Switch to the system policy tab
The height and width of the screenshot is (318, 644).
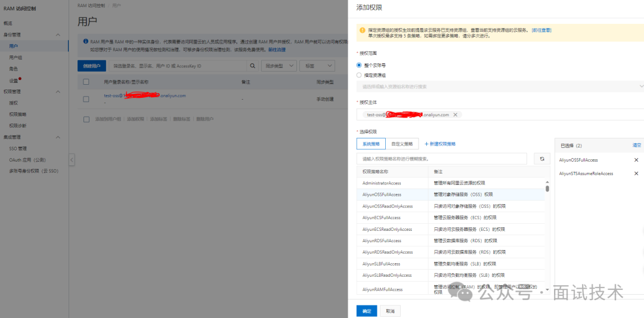[x=371, y=144]
